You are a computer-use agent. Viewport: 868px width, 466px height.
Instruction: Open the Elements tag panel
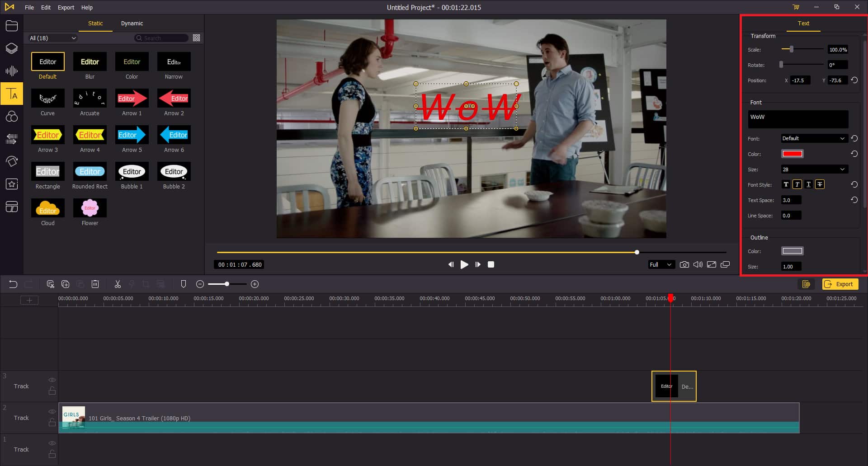(x=12, y=161)
